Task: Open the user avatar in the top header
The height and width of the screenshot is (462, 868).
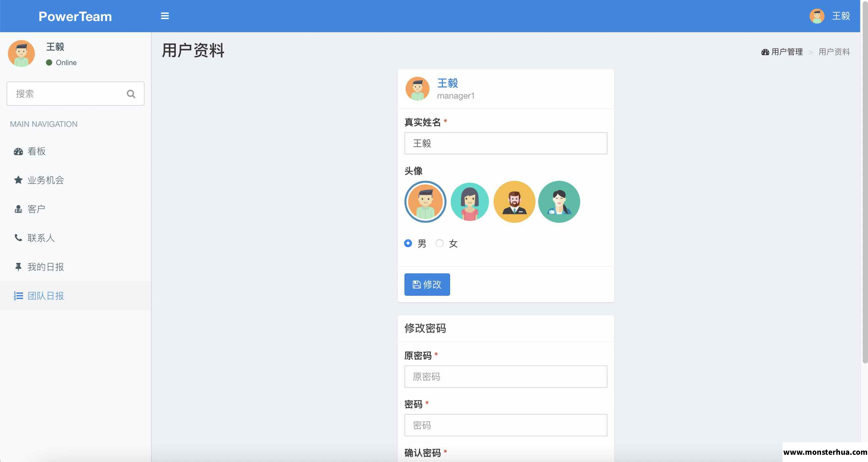Action: tap(817, 16)
